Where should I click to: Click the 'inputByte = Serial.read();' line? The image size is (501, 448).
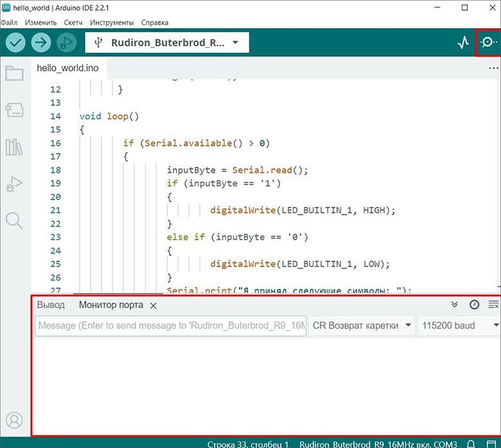[237, 170]
